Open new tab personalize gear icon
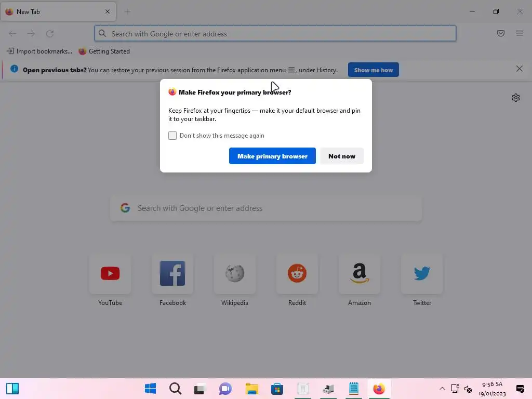This screenshot has height=399, width=532. [516, 98]
